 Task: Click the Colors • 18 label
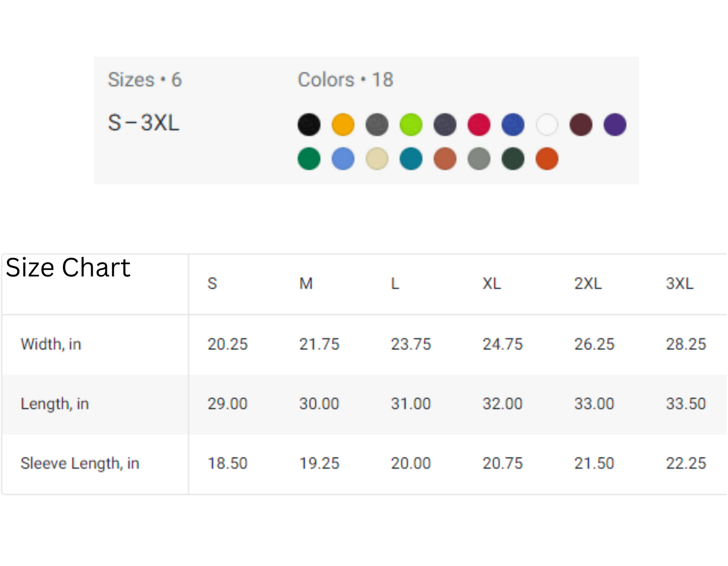point(345,80)
